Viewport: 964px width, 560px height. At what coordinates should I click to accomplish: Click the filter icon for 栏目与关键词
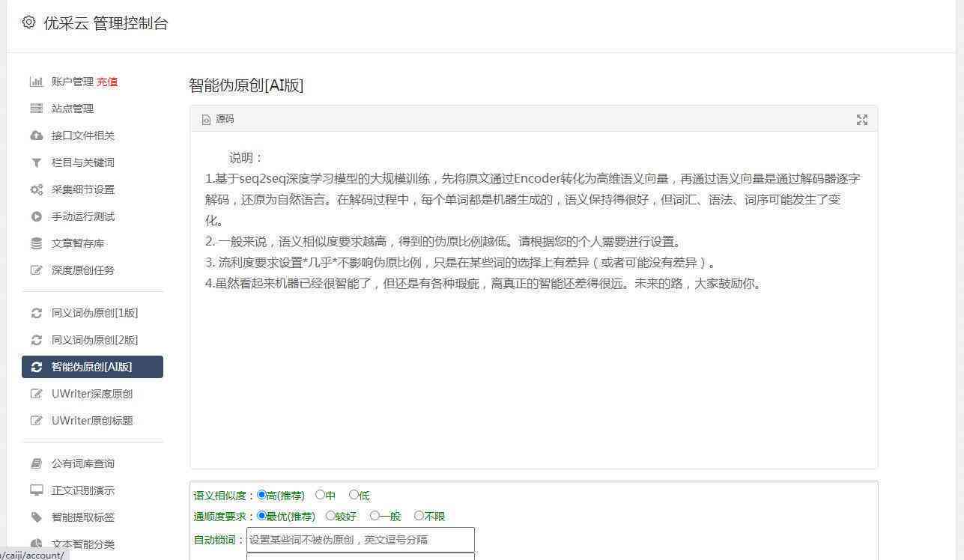pyautogui.click(x=36, y=162)
